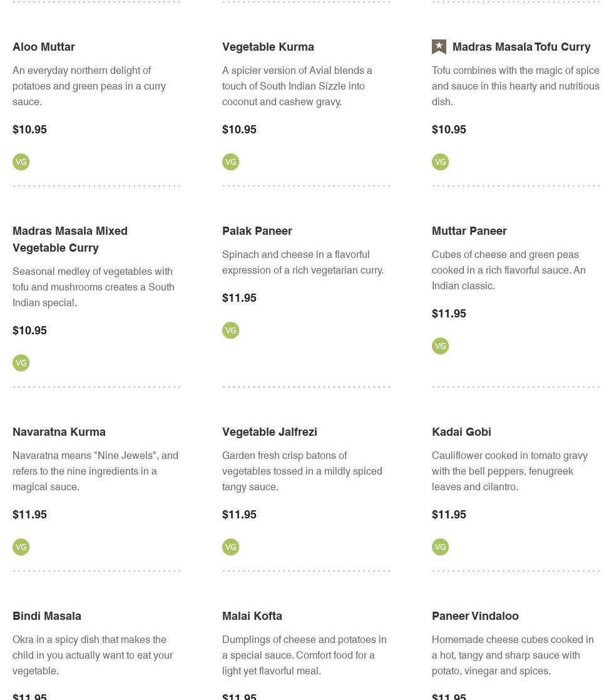The width and height of the screenshot is (604, 700).
Task: Click the VG badge under Aloo Muttar
Action: point(21,162)
